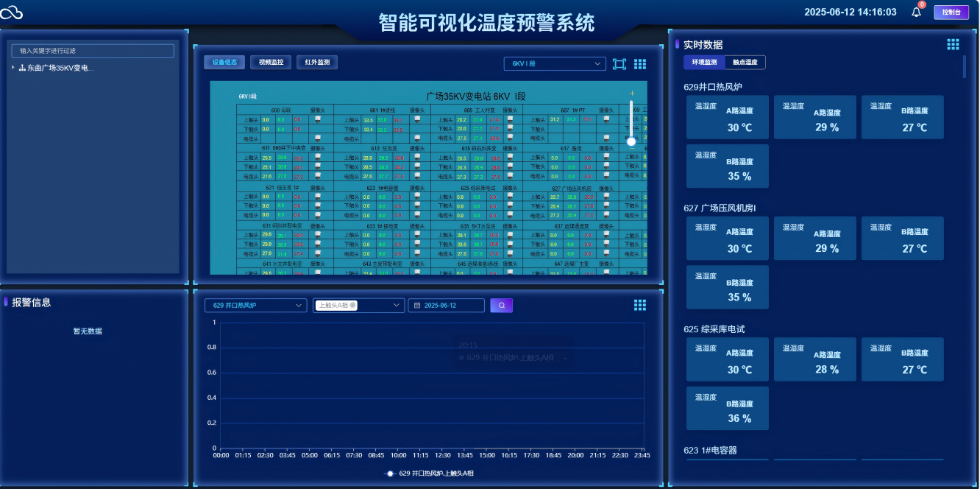980x489 pixels.
Task: Click 625 综采库电试 B路湿度 36 % card
Action: pos(728,408)
